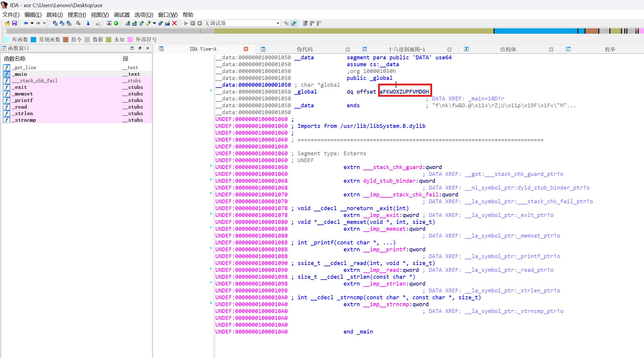
Task: Click the green circle toolbar icon
Action: point(116,23)
